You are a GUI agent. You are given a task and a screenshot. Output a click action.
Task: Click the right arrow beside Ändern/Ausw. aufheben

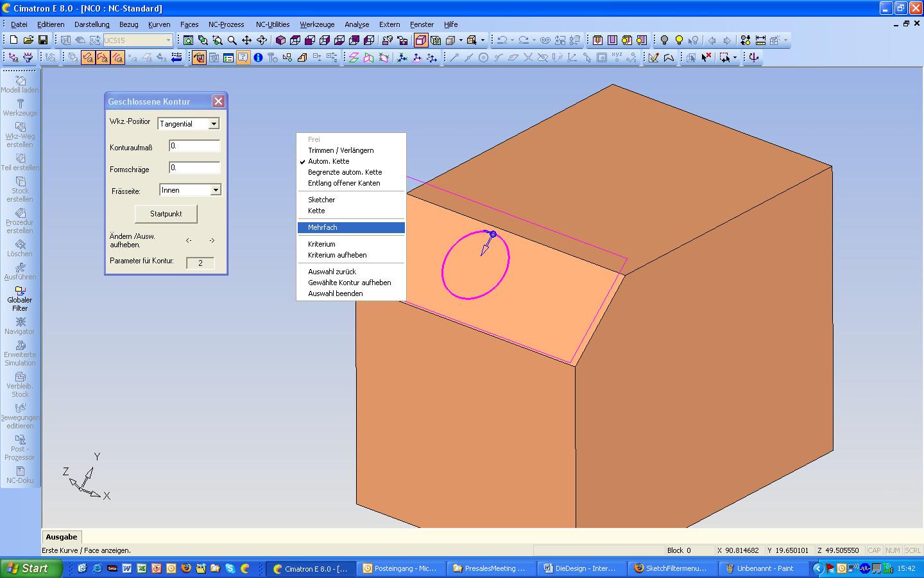tap(212, 241)
